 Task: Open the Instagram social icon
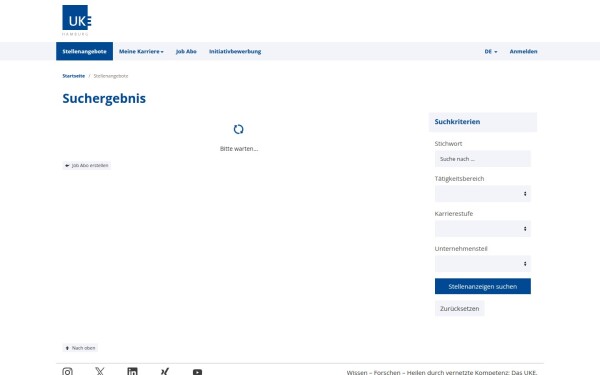(x=67, y=372)
